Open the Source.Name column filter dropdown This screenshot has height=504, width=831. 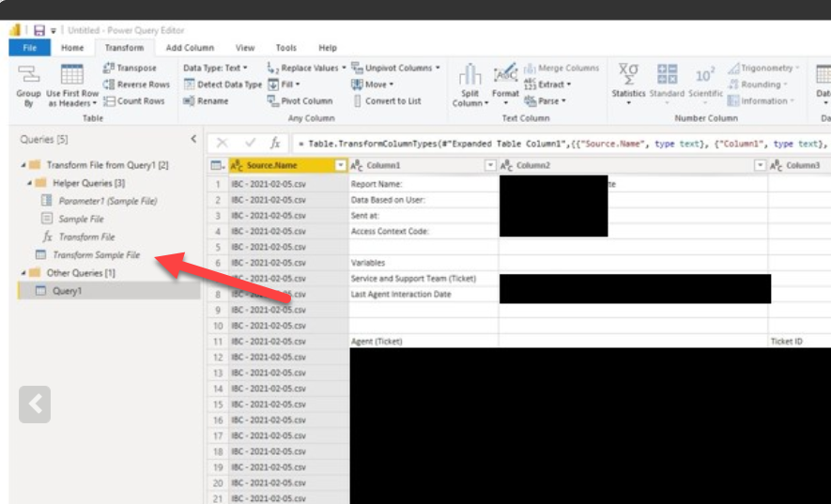(341, 165)
